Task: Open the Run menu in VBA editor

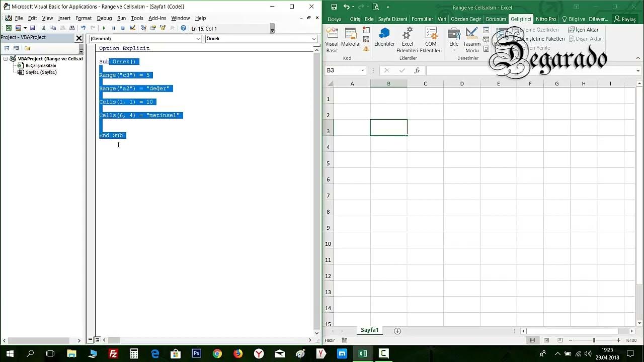Action: 121,18
